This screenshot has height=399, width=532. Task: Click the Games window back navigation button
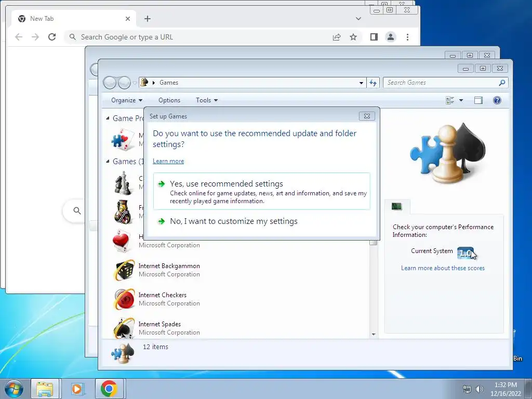click(x=110, y=83)
